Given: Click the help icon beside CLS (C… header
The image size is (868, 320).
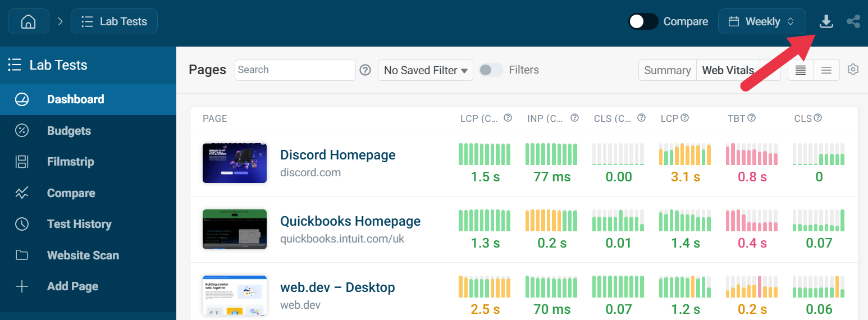Looking at the screenshot, I should (641, 118).
